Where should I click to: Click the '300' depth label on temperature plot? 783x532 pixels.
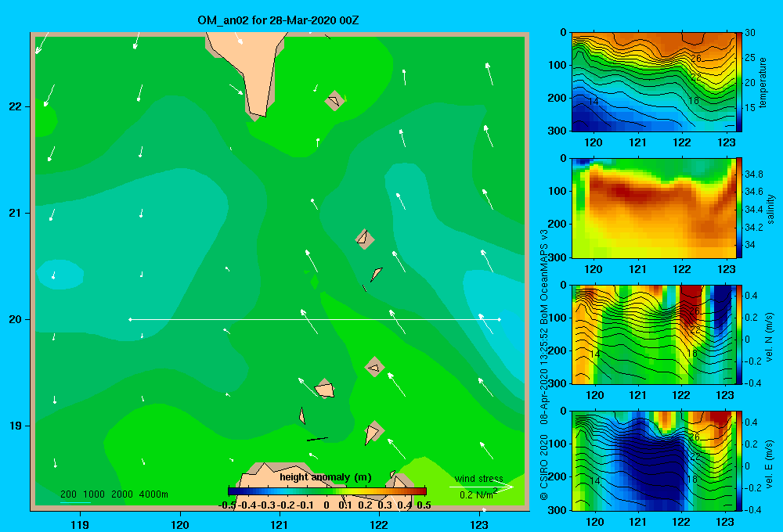click(x=557, y=131)
